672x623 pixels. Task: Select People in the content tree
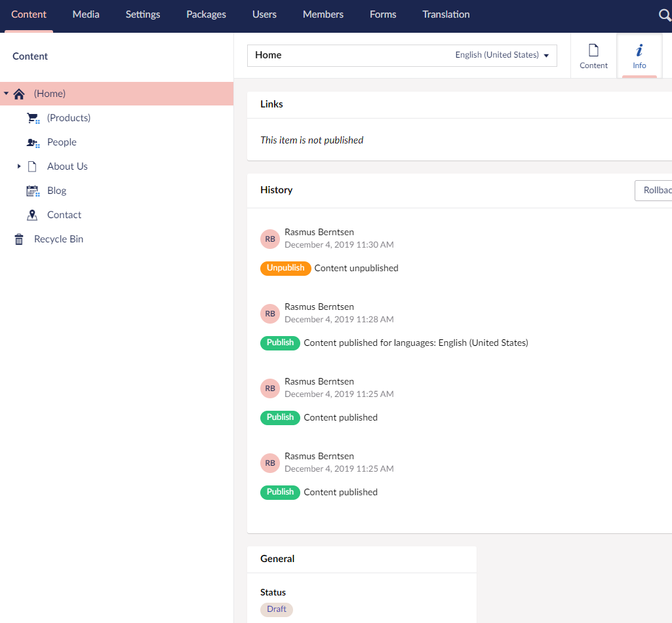[62, 142]
